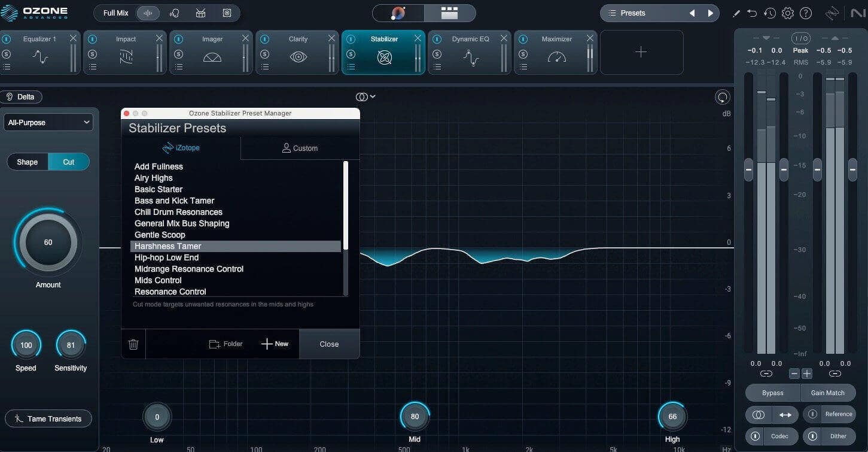Go to the previous preset arrow
The height and width of the screenshot is (452, 868).
[x=692, y=13]
